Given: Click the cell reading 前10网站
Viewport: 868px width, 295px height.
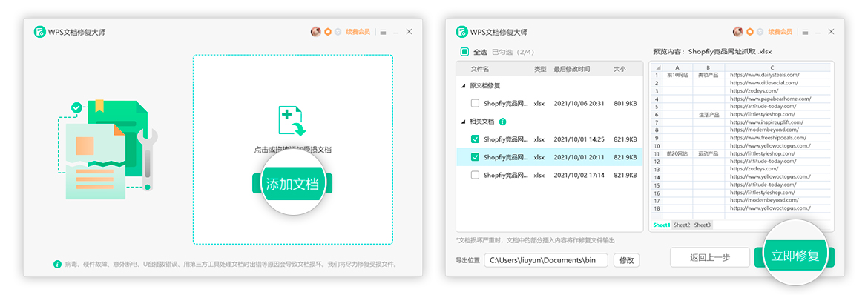Looking at the screenshot, I should (677, 75).
